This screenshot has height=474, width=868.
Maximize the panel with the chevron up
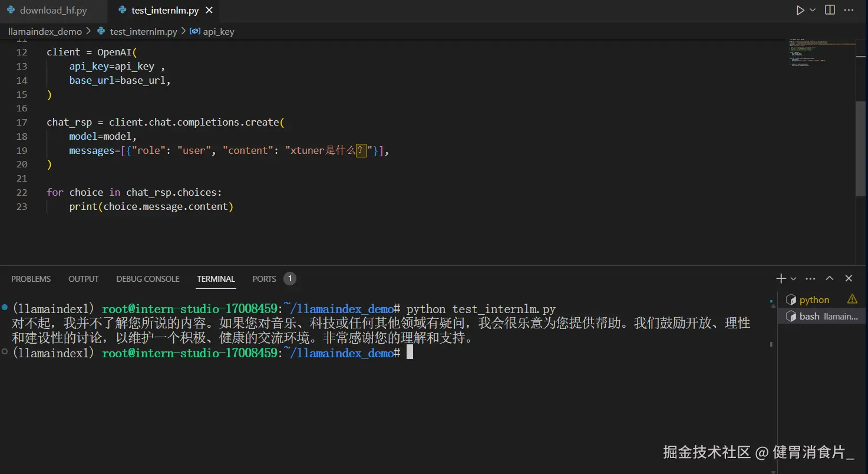click(830, 278)
